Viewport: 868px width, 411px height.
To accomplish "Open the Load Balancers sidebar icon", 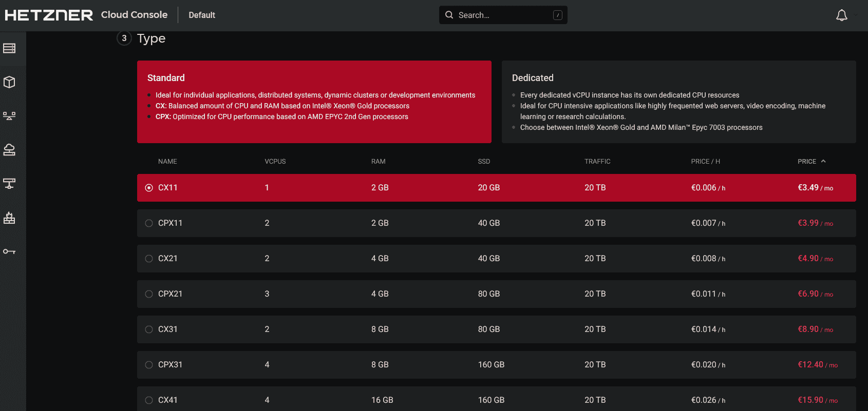I will [9, 116].
